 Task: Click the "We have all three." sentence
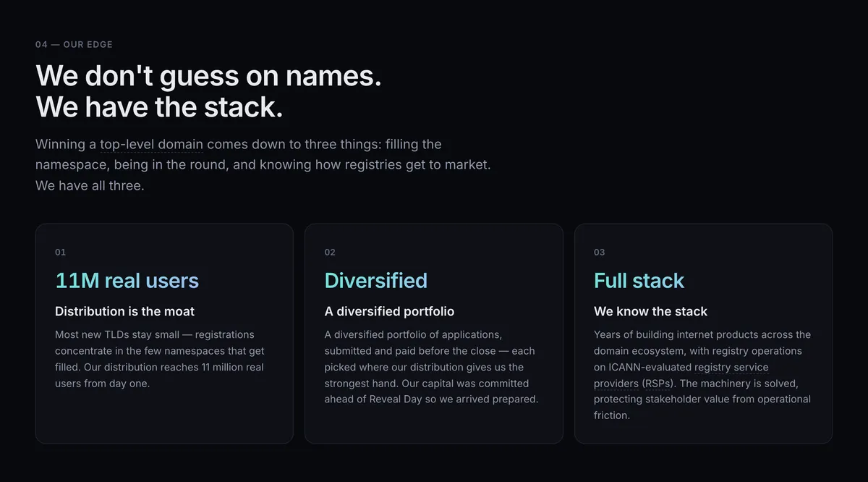[90, 186]
